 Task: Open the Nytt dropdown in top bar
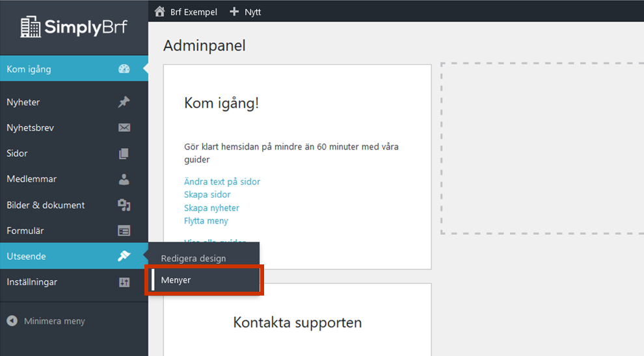click(x=245, y=12)
